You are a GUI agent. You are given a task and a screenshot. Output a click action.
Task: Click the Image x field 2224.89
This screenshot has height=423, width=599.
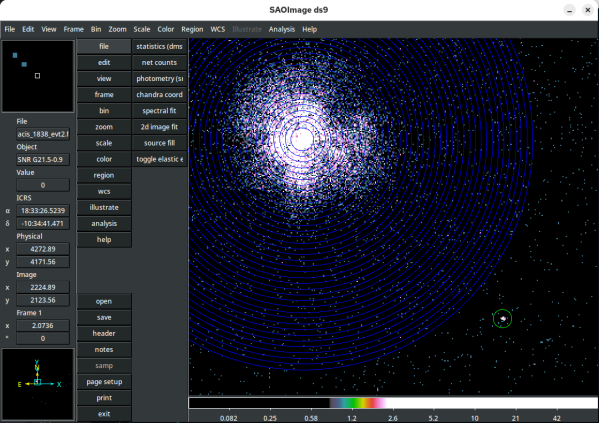[x=43, y=287]
